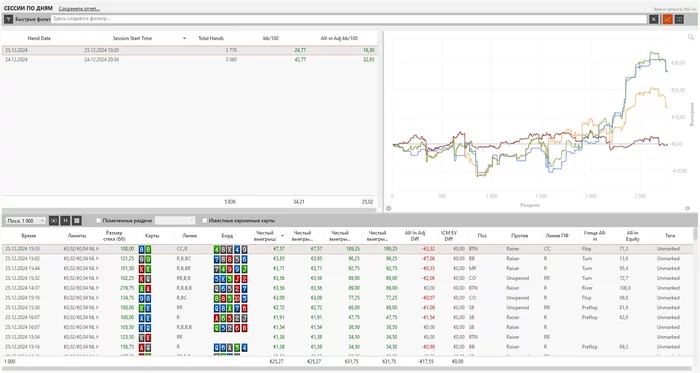
Task: Open graph settings gear icon
Action: (388, 208)
